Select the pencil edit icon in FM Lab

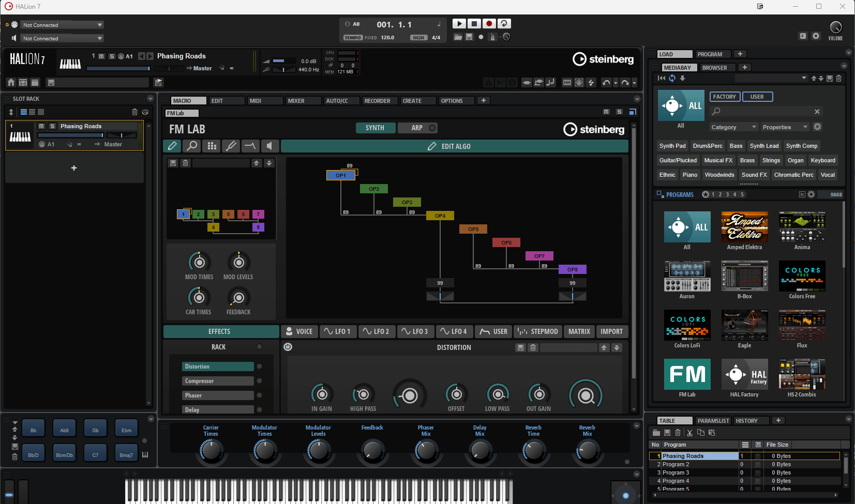172,146
